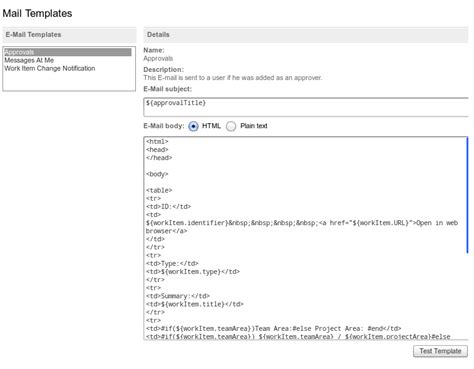Click the E-Mail Templates section header
The image size is (474, 369).
(x=69, y=35)
